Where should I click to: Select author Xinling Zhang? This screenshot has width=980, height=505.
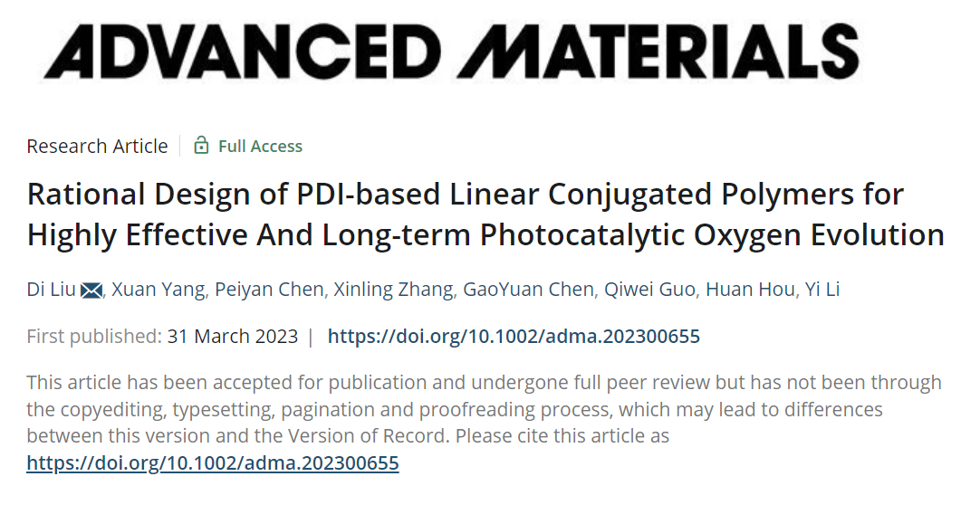click(x=393, y=290)
